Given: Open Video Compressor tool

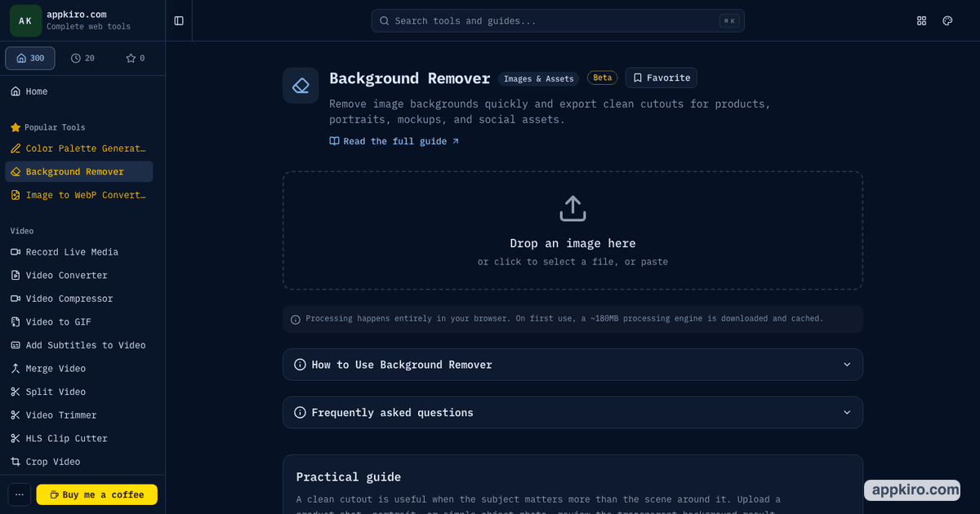Looking at the screenshot, I should tap(79, 299).
